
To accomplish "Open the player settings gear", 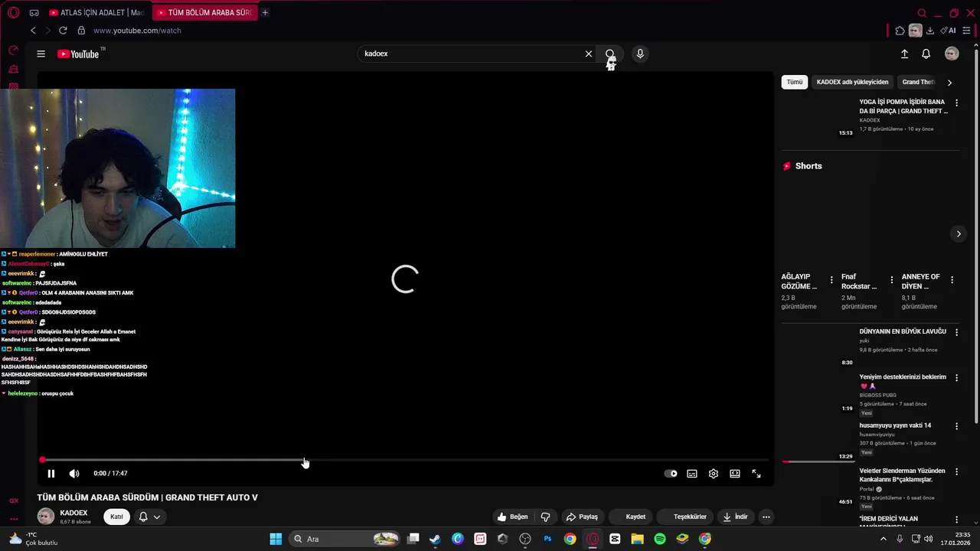I will 713,474.
